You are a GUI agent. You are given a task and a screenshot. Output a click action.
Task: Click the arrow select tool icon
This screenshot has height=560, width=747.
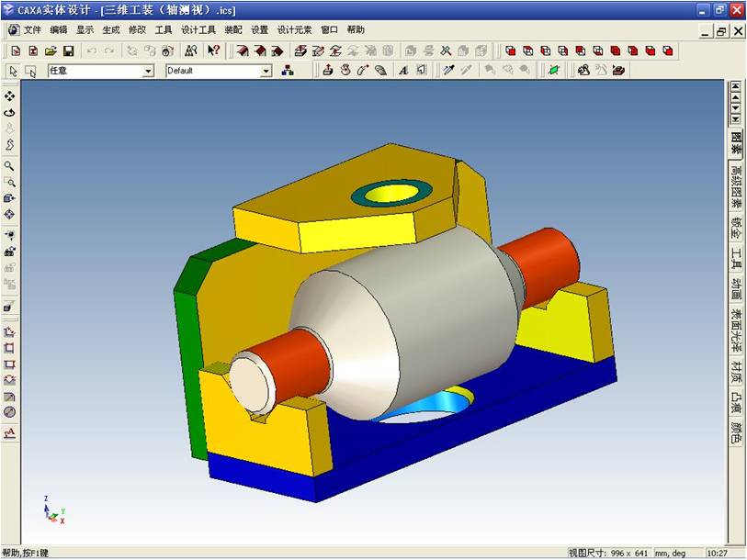[14, 71]
